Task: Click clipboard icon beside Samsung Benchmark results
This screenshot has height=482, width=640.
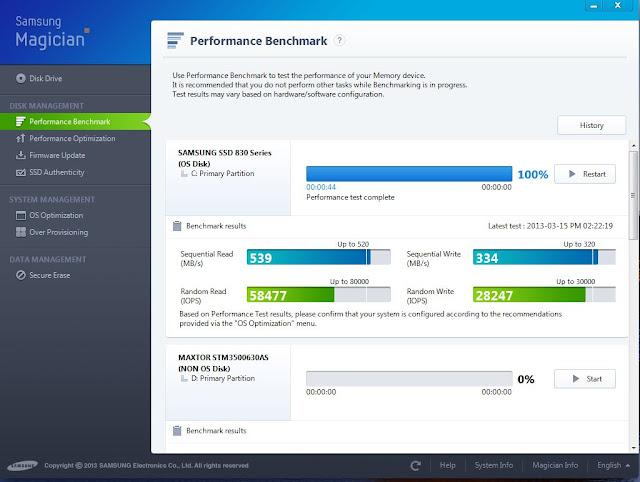Action: [x=177, y=226]
